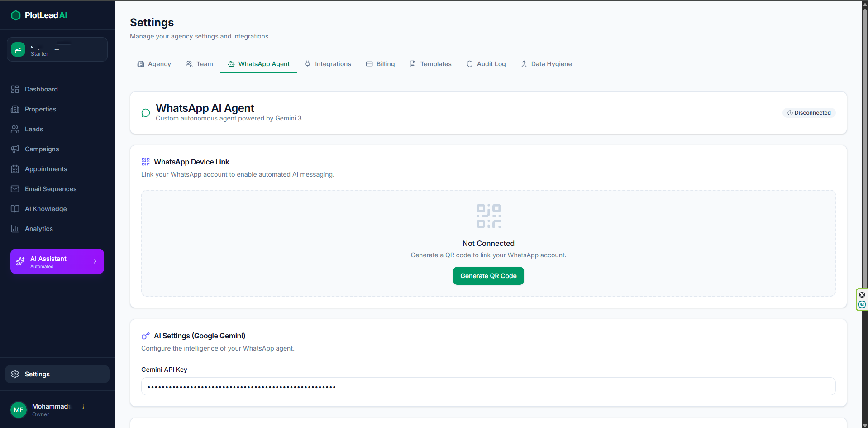Click the QR icon beside WhatsApp Device Link

(146, 162)
